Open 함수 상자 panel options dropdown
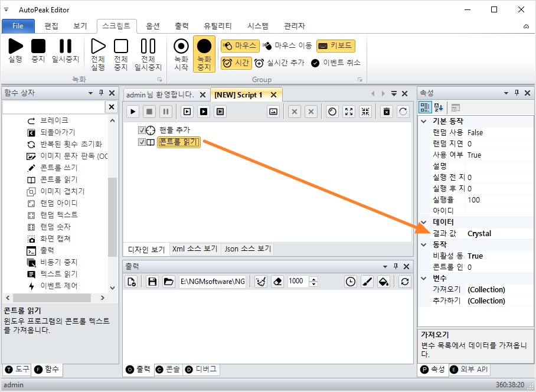The image size is (536, 392). click(90, 93)
